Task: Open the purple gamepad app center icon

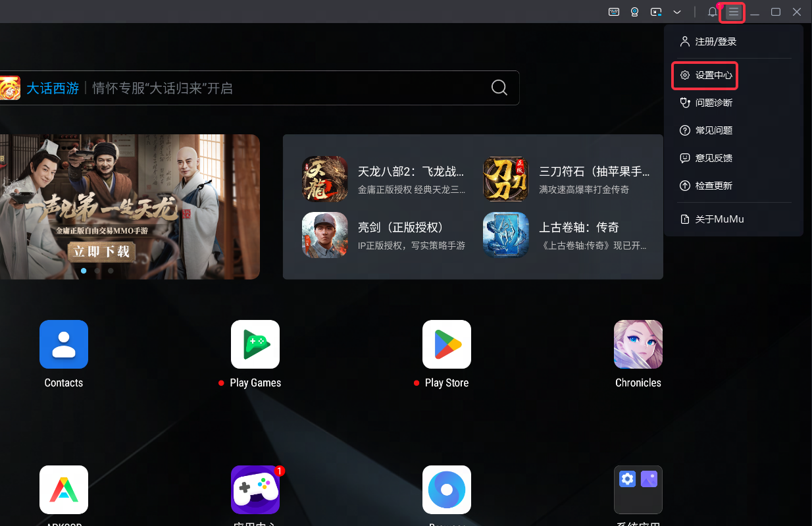Action: click(255, 490)
